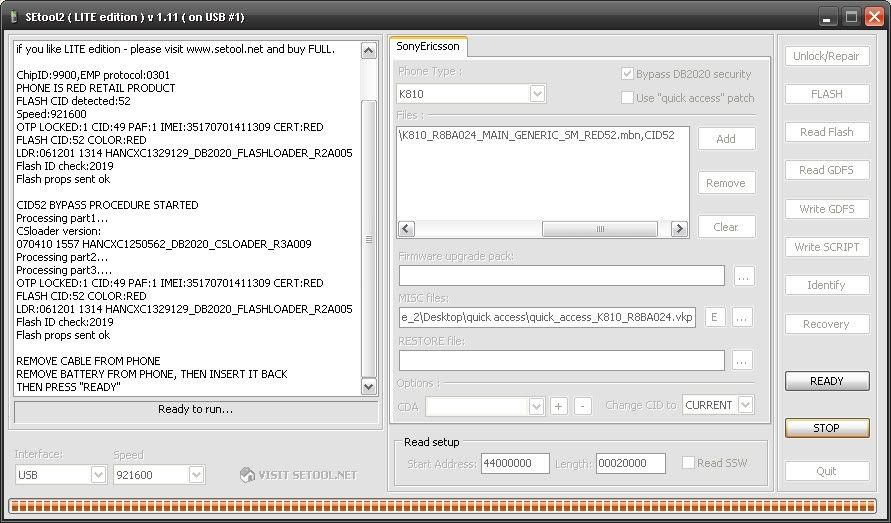Click log line "REMOVE CABLE FROM PHONE"

click(x=88, y=361)
